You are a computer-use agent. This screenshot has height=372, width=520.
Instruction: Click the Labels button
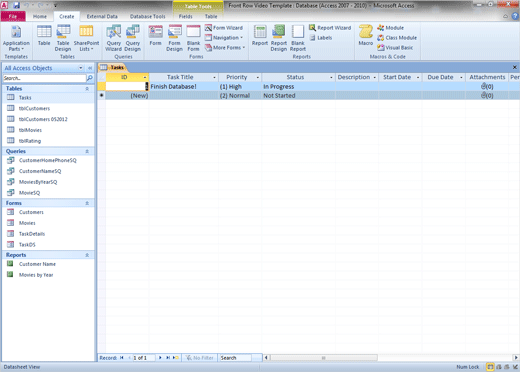tap(321, 38)
